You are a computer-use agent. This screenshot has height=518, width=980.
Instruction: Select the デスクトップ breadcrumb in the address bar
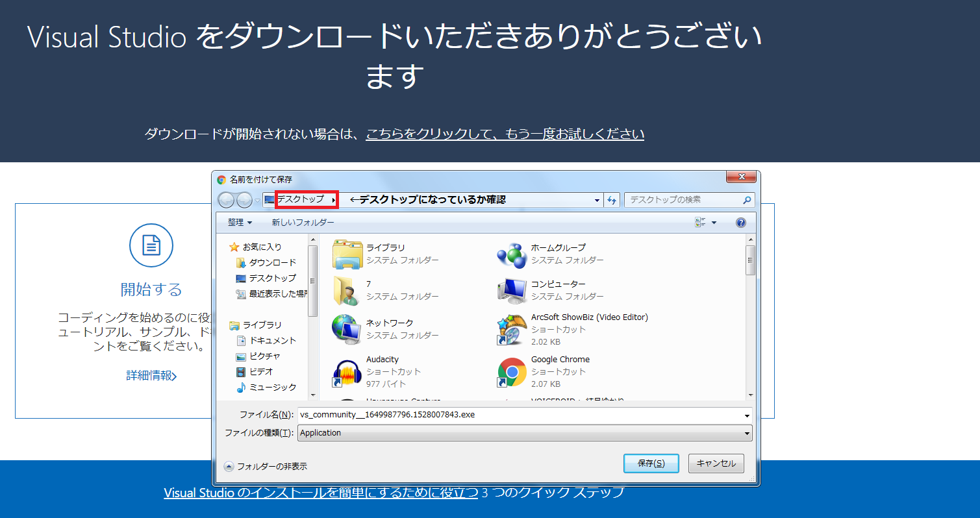(x=300, y=199)
